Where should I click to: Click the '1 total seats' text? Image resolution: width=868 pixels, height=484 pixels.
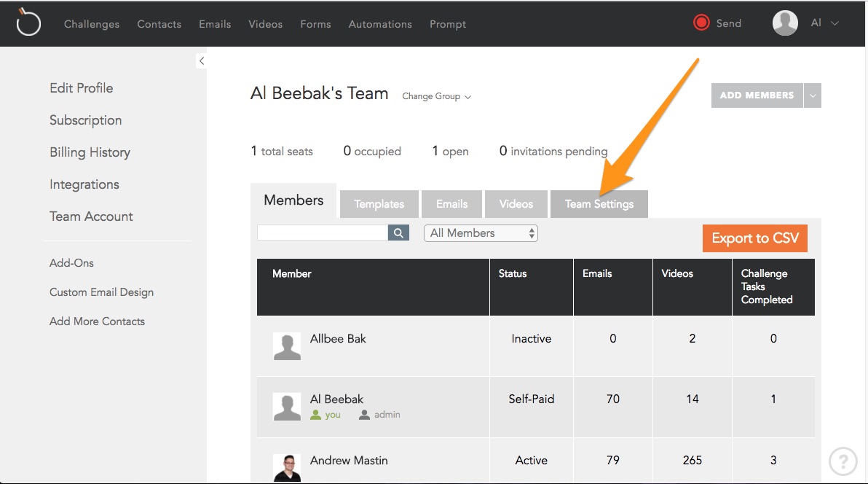coord(282,152)
